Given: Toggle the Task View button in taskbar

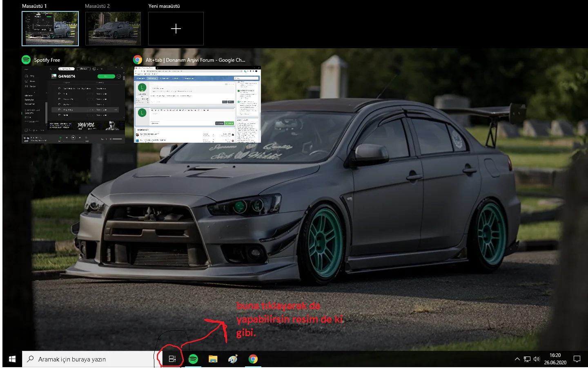Looking at the screenshot, I should coord(172,359).
